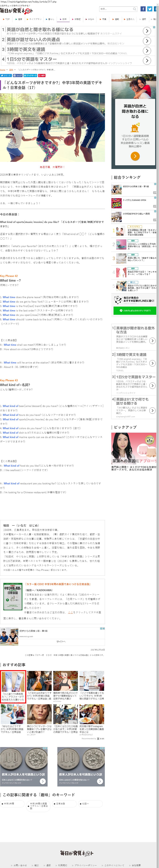Click the 毎日が発見ネット header logo
Screen dimensions: 159x868
pyautogui.click(x=16, y=11)
